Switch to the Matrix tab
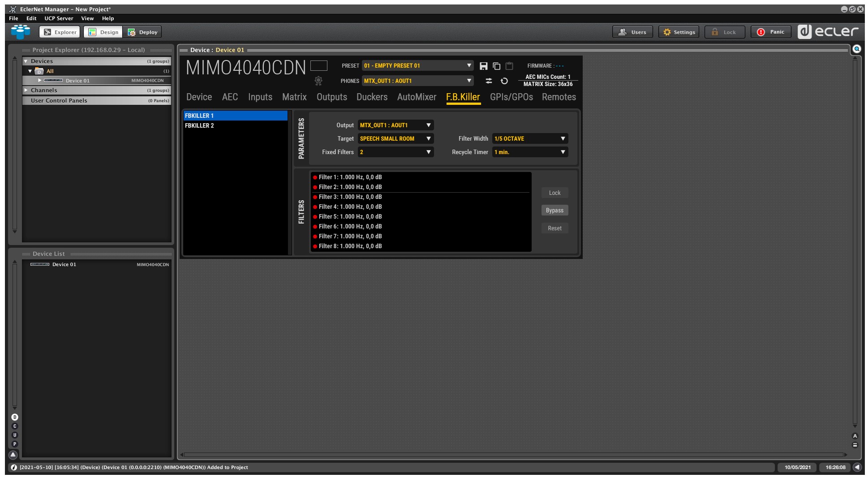The height and width of the screenshot is (478, 868). (x=294, y=97)
